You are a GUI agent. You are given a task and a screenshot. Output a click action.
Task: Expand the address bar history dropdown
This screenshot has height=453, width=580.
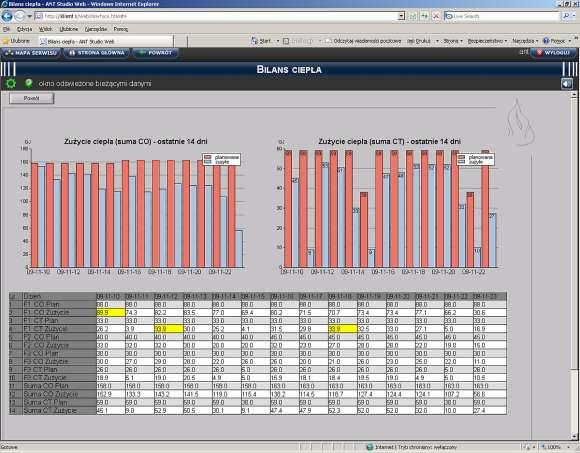401,16
